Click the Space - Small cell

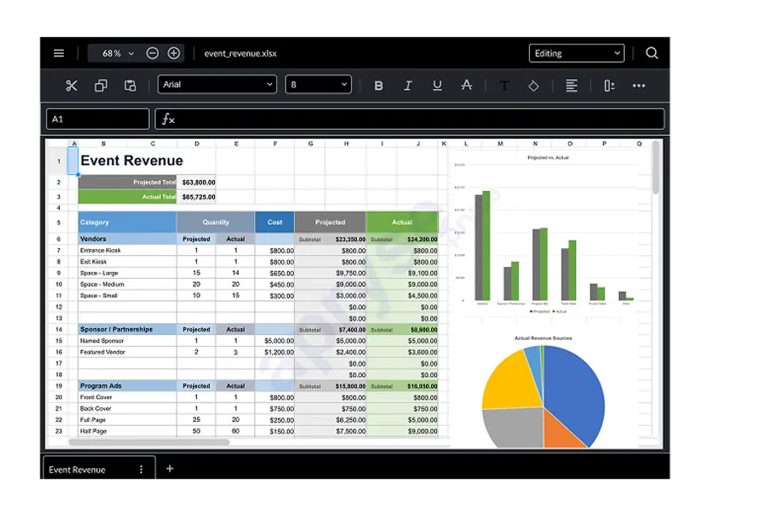pos(128,295)
